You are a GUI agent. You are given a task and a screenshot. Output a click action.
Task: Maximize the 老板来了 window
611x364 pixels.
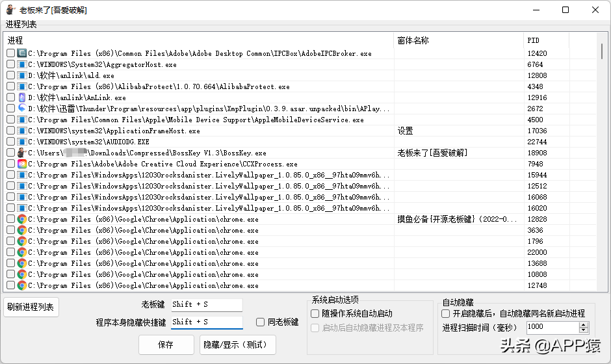[565, 10]
